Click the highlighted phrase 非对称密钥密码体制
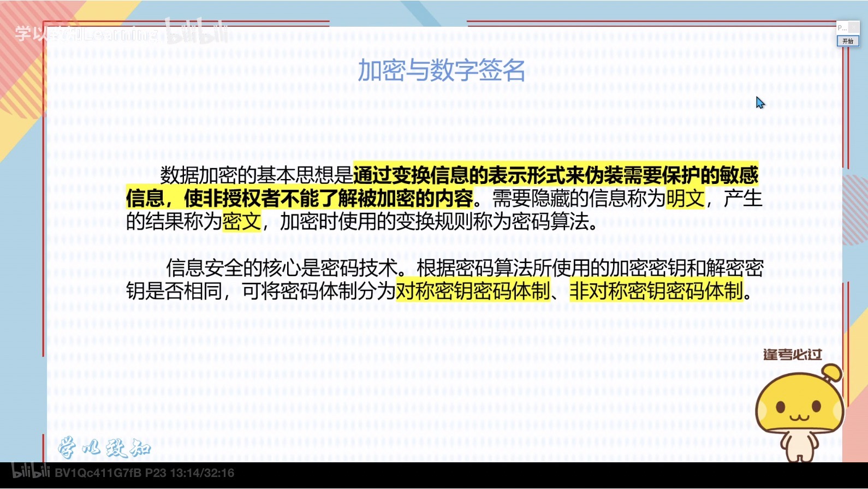The width and height of the screenshot is (868, 489). pos(656,291)
